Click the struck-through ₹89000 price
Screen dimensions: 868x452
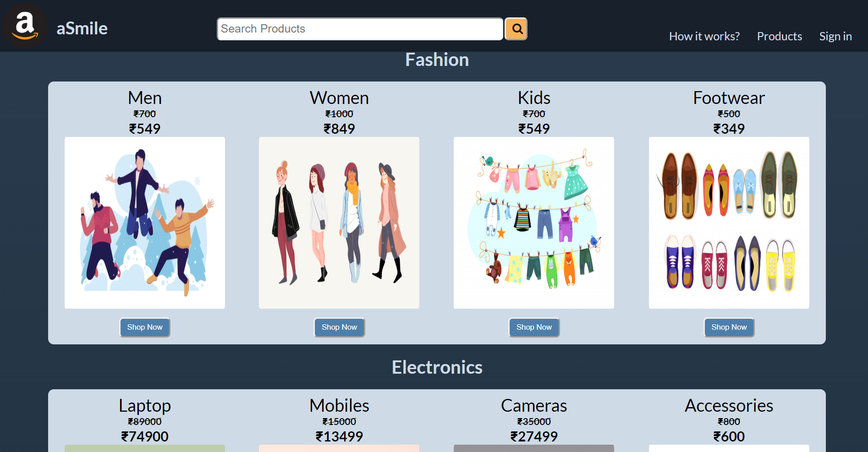click(145, 421)
